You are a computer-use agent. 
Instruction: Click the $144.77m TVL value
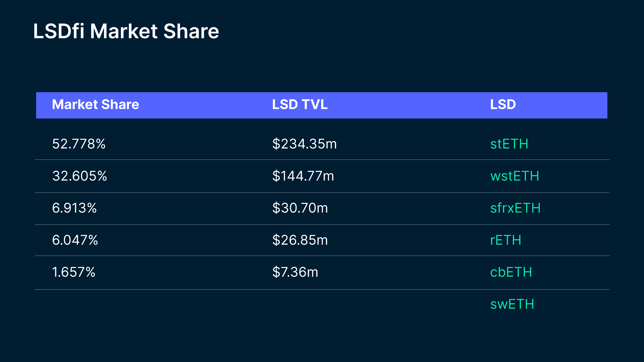click(x=303, y=176)
